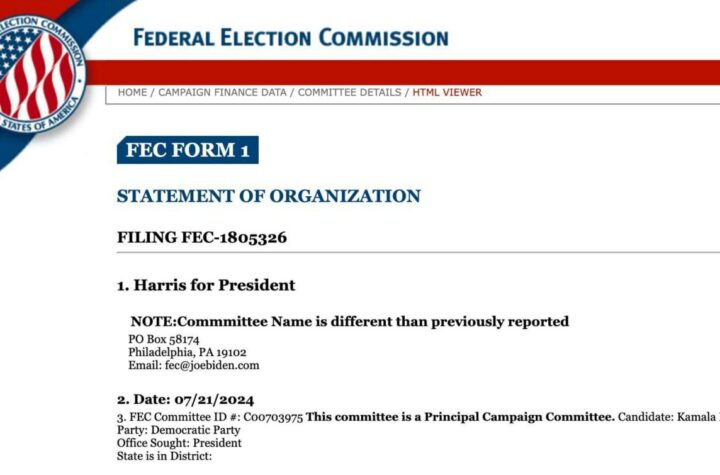The width and height of the screenshot is (720, 475).
Task: Open the HOME breadcrumb link
Action: coord(132,92)
